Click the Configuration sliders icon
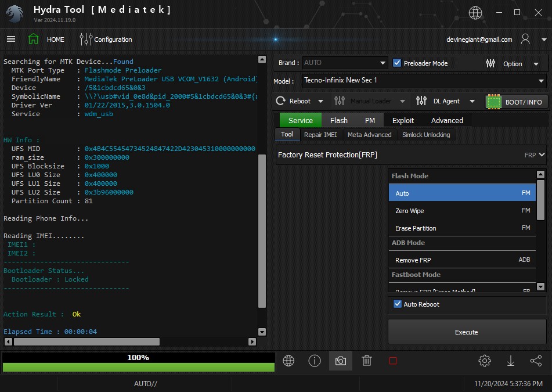 pyautogui.click(x=86, y=39)
